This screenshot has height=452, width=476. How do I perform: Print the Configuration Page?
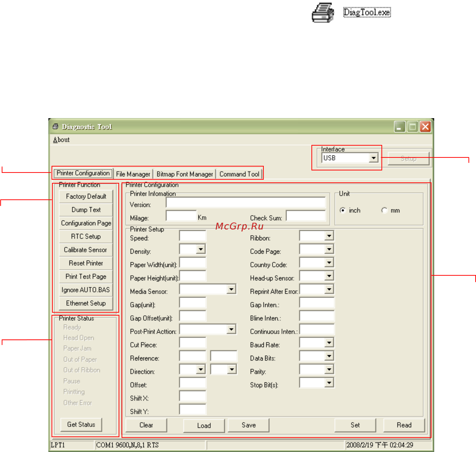pyautogui.click(x=86, y=223)
